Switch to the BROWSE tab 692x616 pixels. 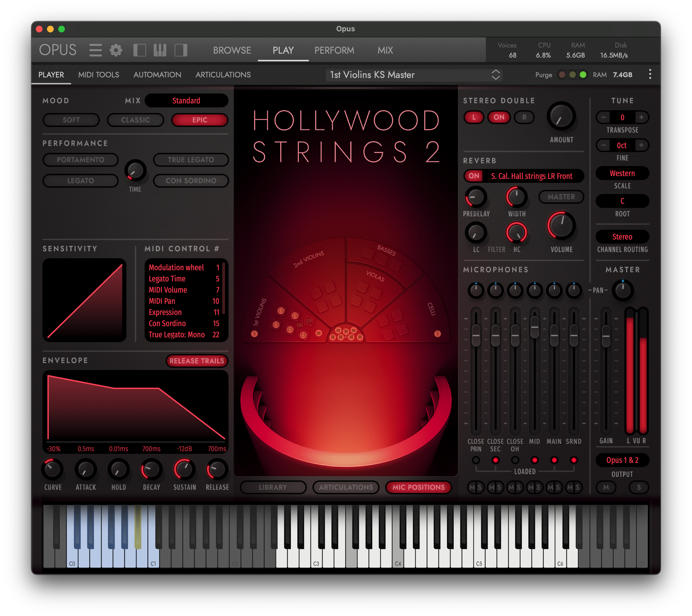point(232,50)
